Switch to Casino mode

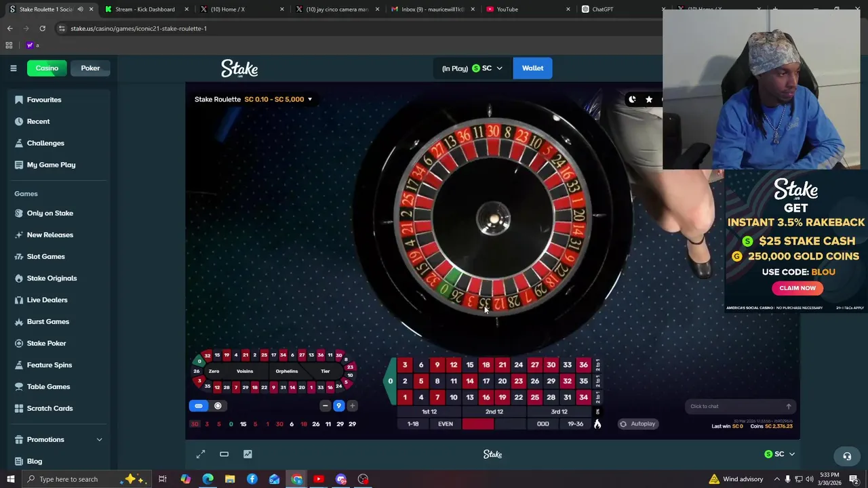pos(47,68)
